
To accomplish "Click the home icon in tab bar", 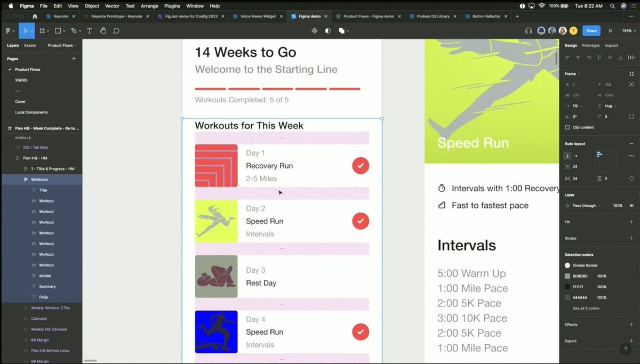I will [35, 17].
